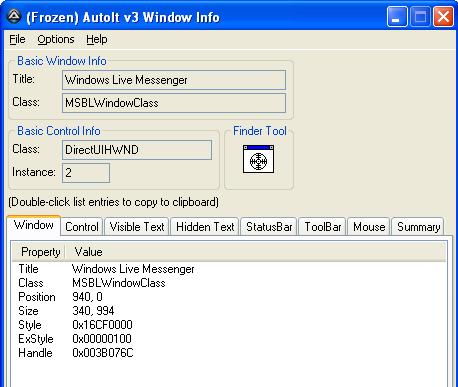Open the Help menu

(97, 39)
